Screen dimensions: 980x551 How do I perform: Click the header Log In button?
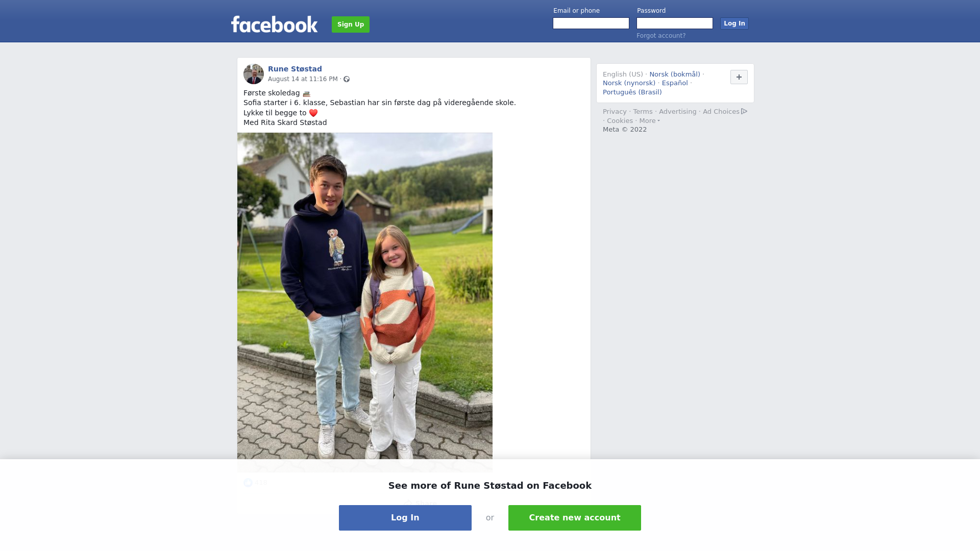(x=734, y=23)
